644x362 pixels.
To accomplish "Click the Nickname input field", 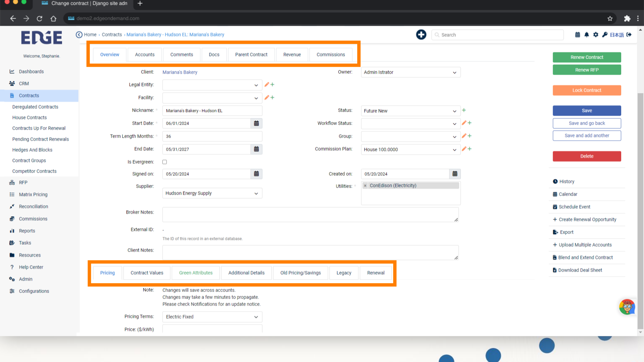I will [x=212, y=111].
